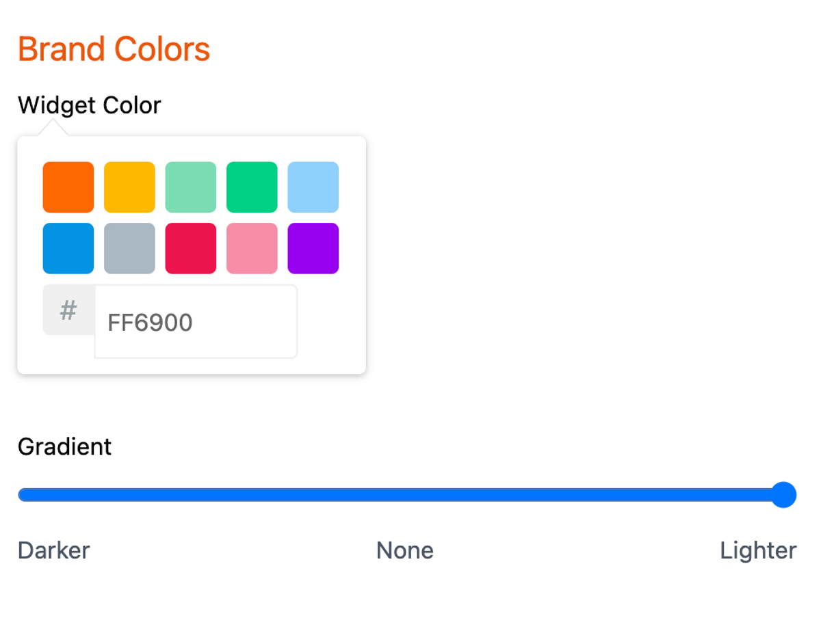Click the Brand Colors heading
Image resolution: width=821 pixels, height=644 pixels.
114,49
